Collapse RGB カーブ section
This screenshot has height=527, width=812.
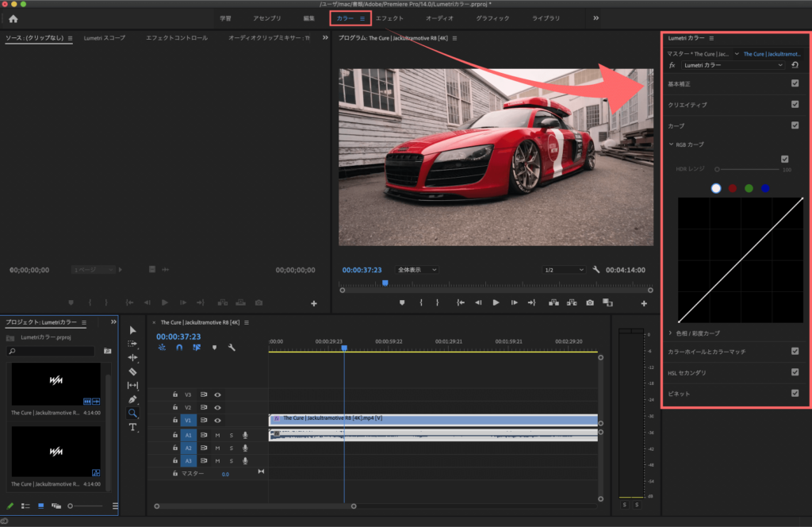671,144
